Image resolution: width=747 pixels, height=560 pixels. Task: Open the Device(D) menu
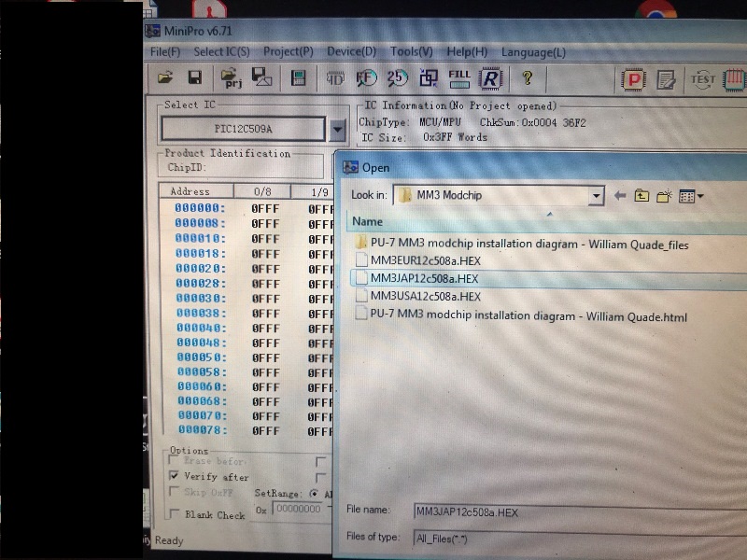point(351,52)
